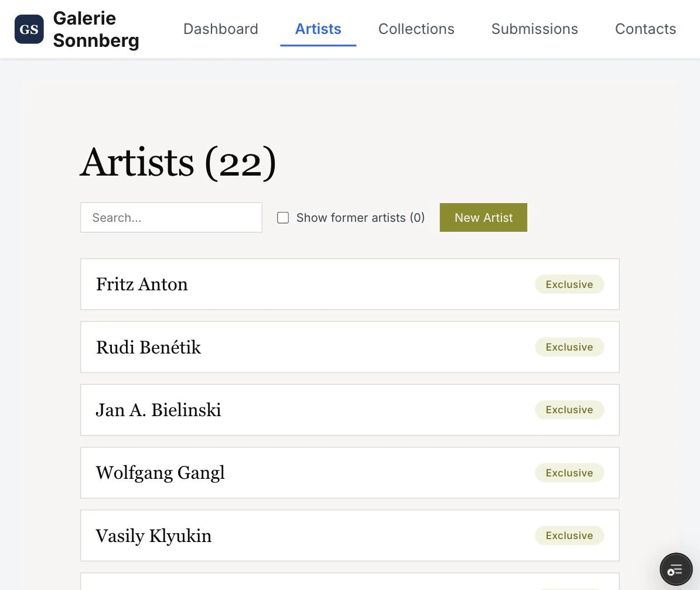This screenshot has height=590, width=700.
Task: Click the Galerie Sonnberg title link
Action: pos(96,29)
